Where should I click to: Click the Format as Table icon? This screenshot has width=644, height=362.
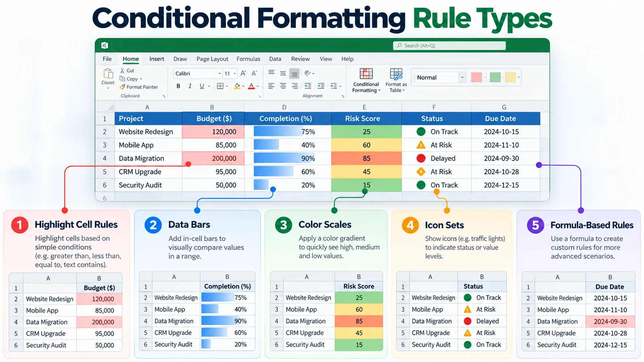coord(396,74)
